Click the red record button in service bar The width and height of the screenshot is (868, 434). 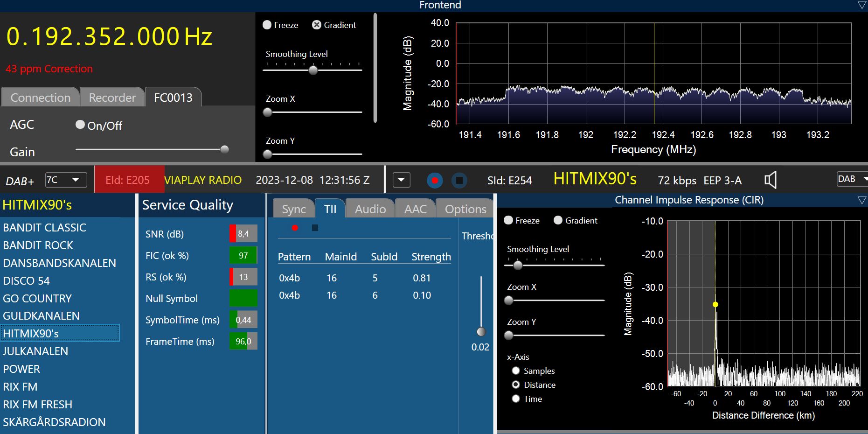pyautogui.click(x=435, y=180)
